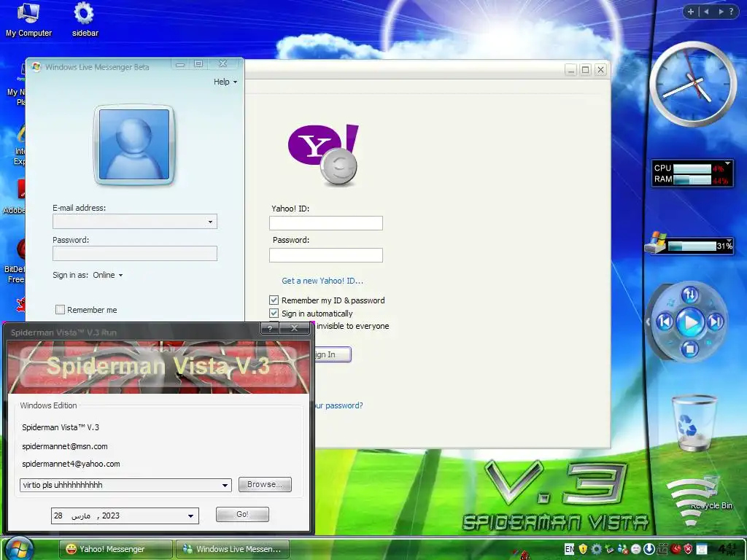Focus the Yahoo Password field
747x560 pixels.
326,254
